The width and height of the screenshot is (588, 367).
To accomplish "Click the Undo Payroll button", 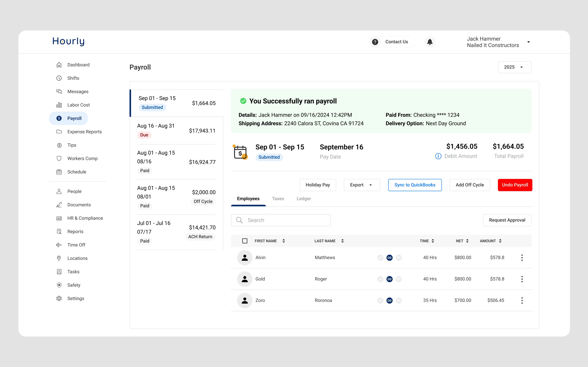I will tap(515, 185).
